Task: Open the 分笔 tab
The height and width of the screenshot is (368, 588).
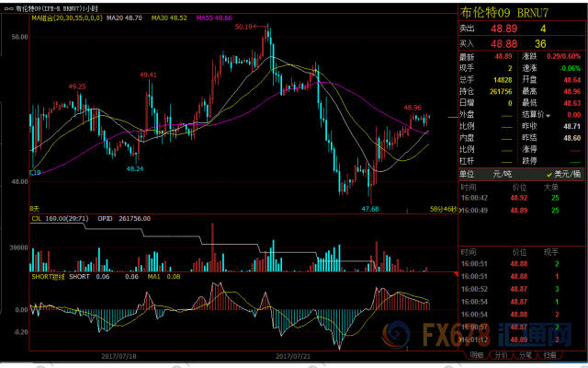Action: click(x=525, y=354)
